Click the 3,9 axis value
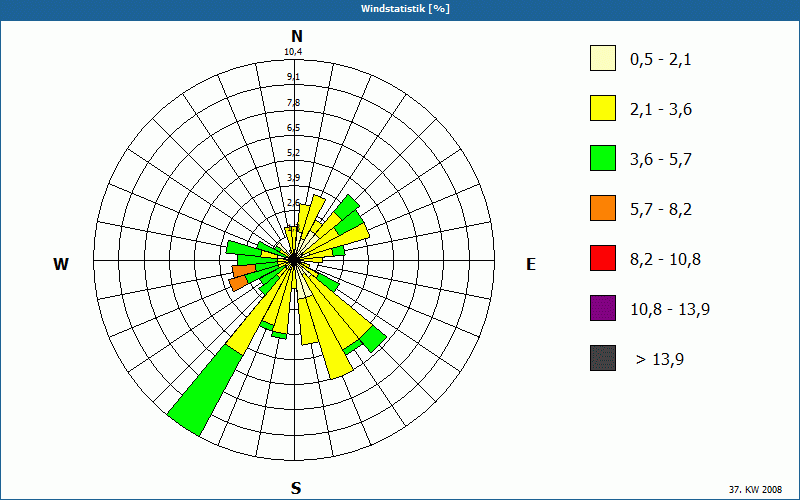 click(293, 178)
